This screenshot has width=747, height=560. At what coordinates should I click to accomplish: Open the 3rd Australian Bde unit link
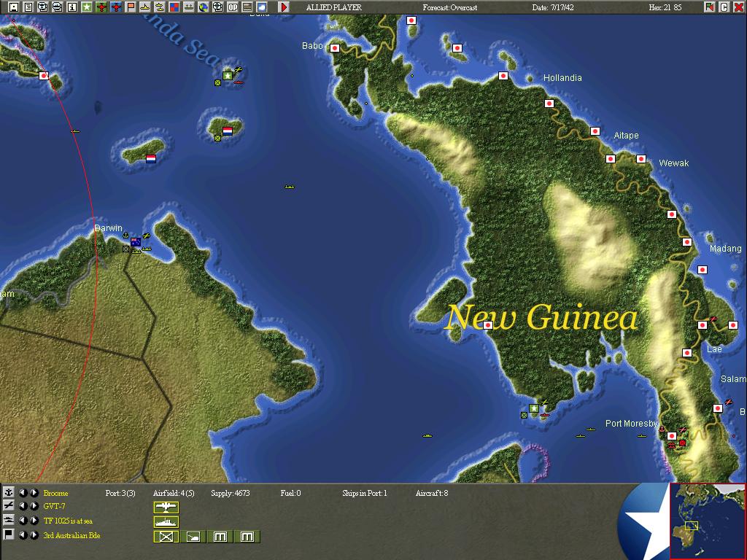click(x=72, y=535)
